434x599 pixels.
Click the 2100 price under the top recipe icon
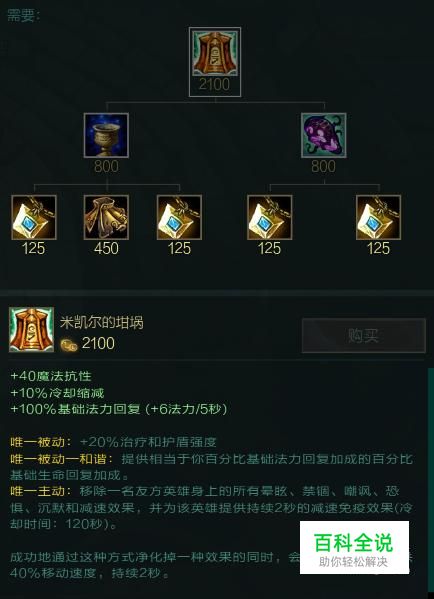pos(214,84)
